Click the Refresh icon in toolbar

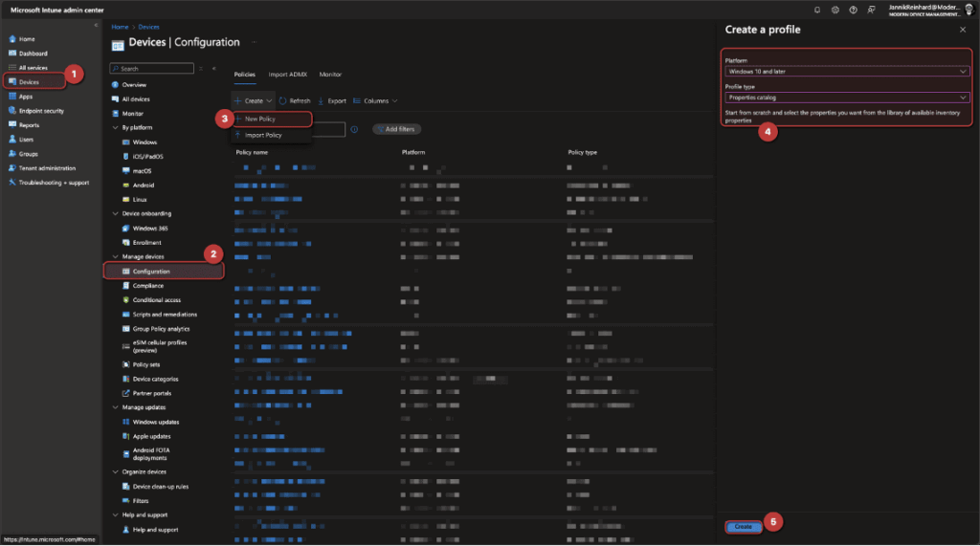pos(282,100)
